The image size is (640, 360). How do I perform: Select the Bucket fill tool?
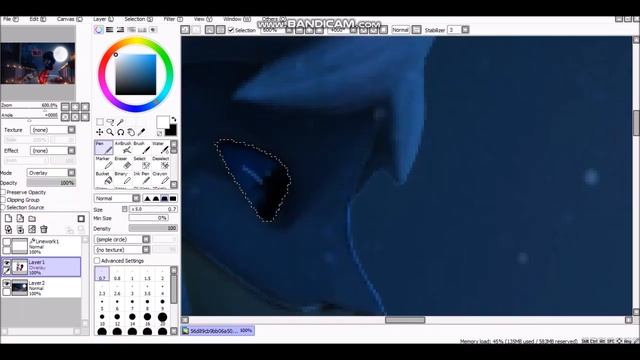(x=104, y=178)
